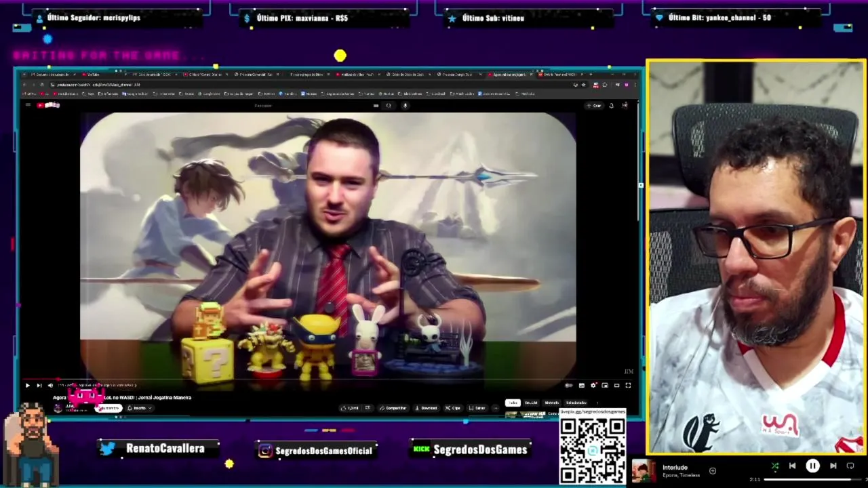Viewport: 868px width, 488px height.
Task: Open Interlude album art thumbnail
Action: [x=644, y=471]
